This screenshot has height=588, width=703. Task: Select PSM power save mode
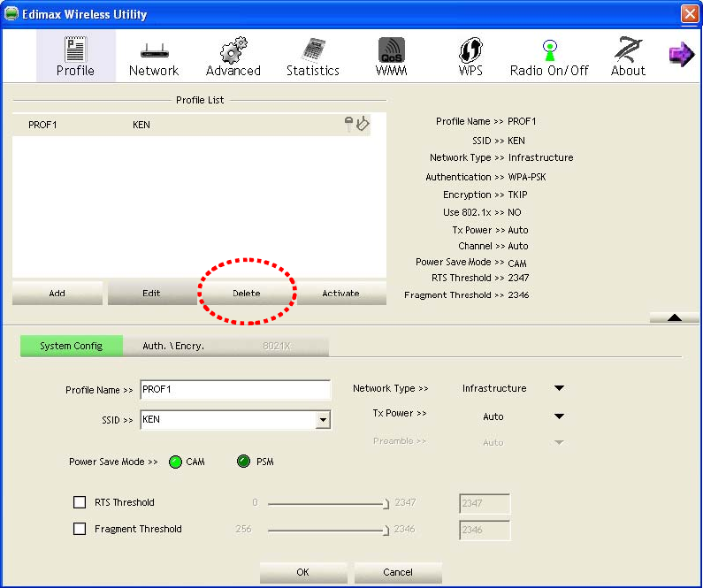pos(243,462)
